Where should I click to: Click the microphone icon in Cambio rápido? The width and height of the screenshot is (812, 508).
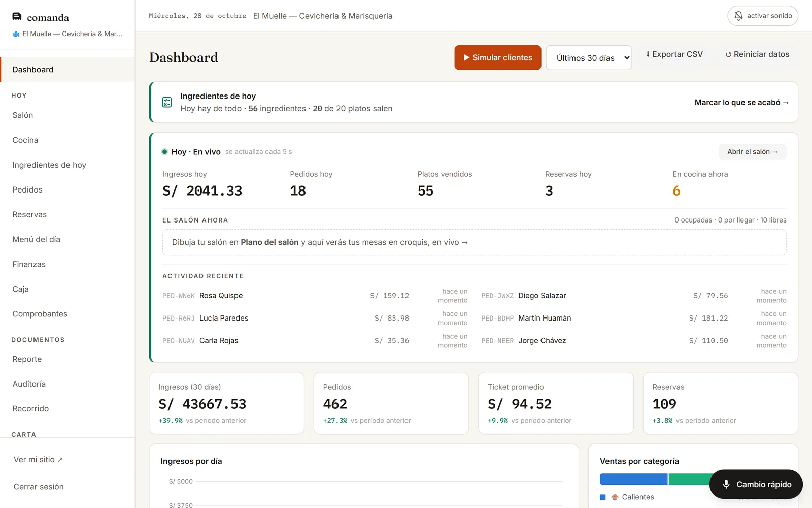pos(726,484)
